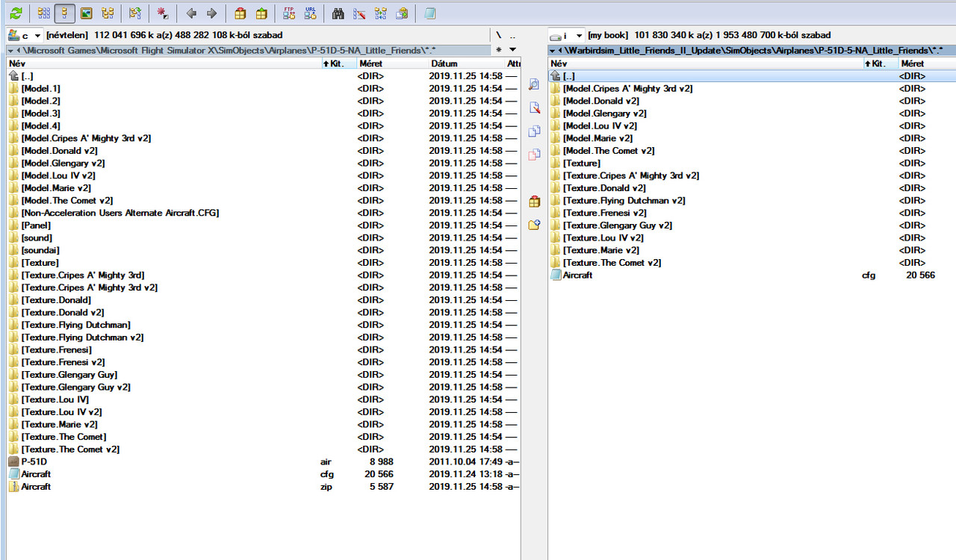Click the backslash root directory button

coord(499,35)
